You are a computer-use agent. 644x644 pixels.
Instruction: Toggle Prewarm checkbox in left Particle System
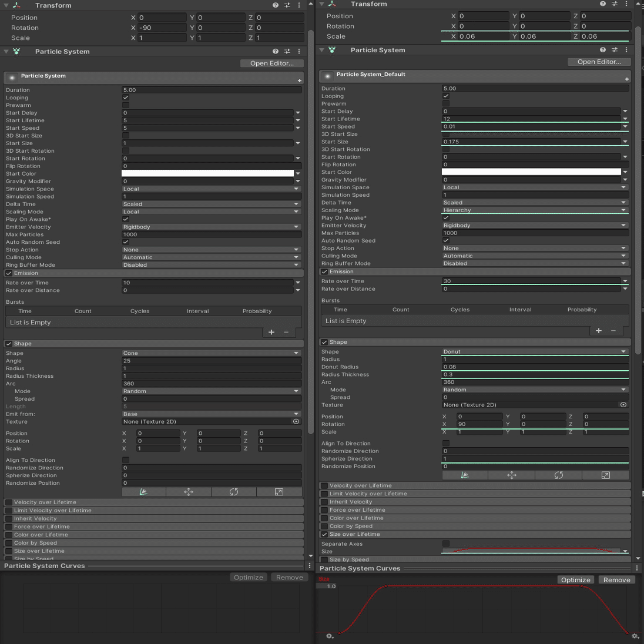click(126, 105)
